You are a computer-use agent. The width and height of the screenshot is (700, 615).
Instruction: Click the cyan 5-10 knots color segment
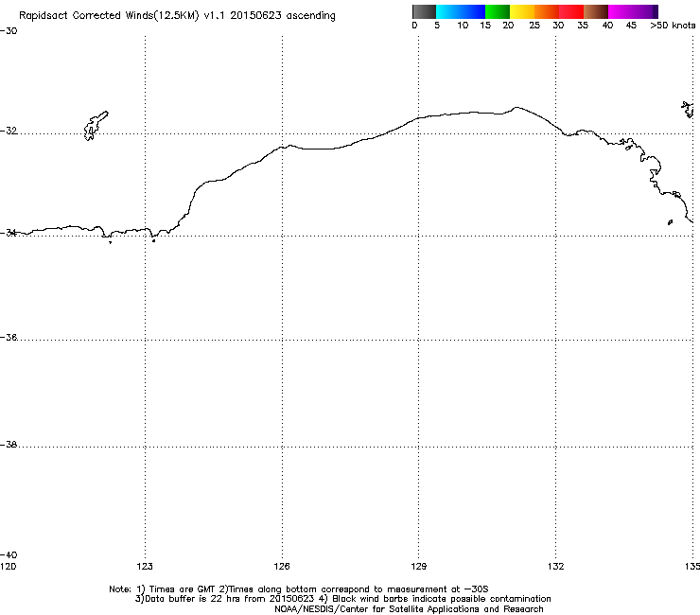[x=448, y=11]
